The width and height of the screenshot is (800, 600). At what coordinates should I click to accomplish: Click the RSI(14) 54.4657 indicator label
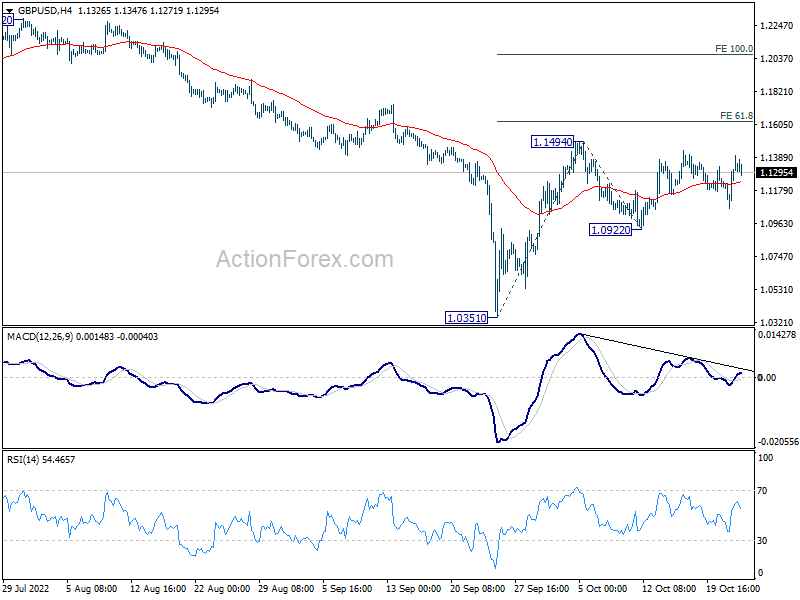(41, 460)
